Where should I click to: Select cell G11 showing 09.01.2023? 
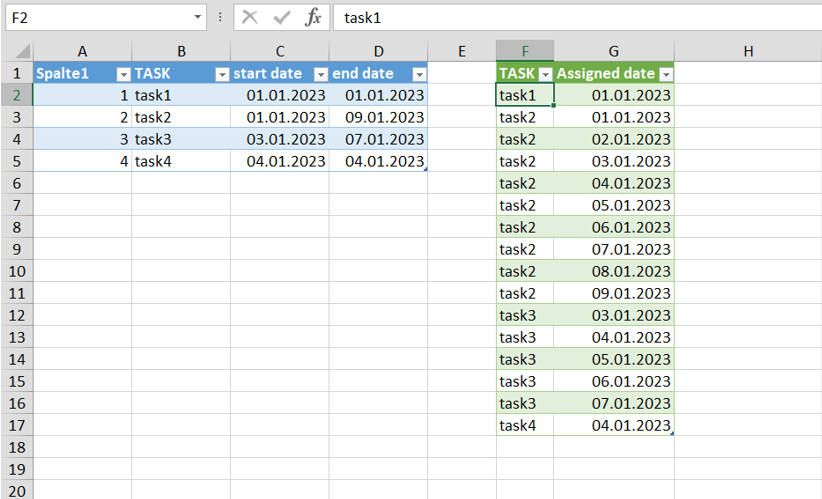(x=614, y=293)
